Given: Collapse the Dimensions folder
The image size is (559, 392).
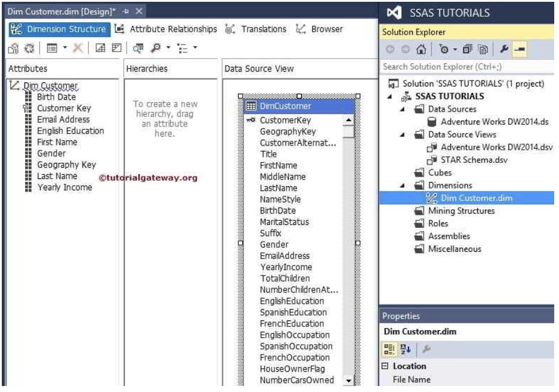Looking at the screenshot, I should click(402, 186).
